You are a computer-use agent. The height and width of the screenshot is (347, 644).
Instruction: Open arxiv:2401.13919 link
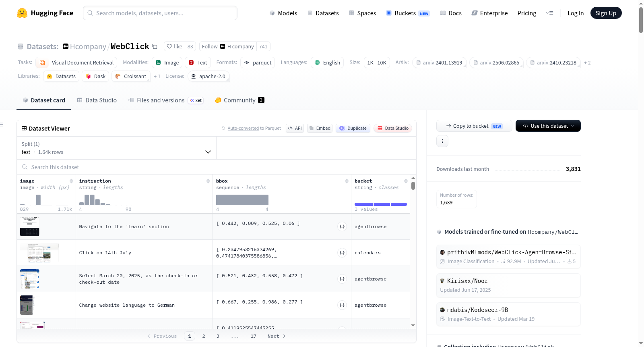439,62
